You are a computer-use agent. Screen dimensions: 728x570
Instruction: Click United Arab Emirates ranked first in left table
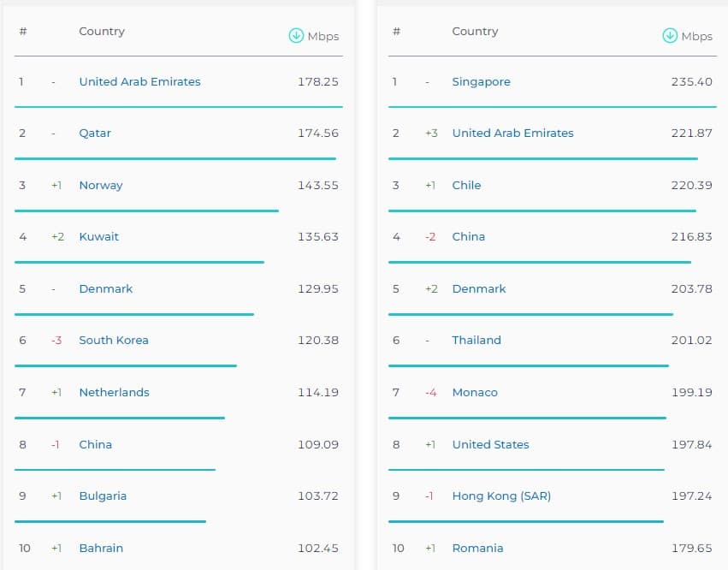(x=139, y=82)
